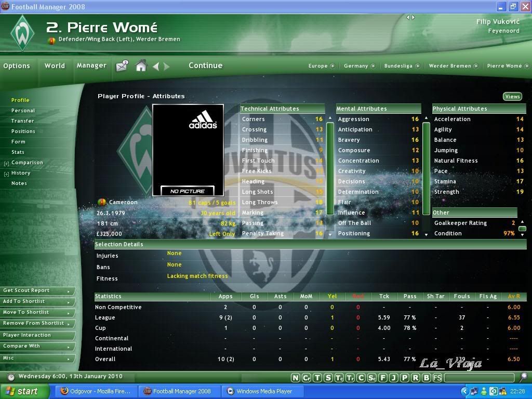Click the Filip Vuković manager name

tap(498, 22)
